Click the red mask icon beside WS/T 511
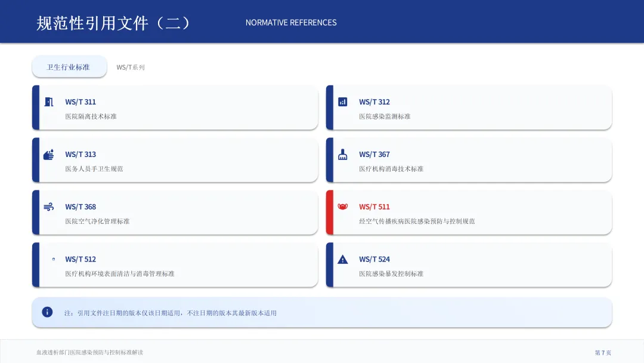644x363 pixels. 342,207
